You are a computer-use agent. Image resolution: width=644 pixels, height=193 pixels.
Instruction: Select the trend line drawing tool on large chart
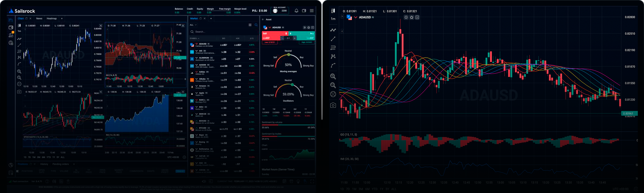point(333,39)
